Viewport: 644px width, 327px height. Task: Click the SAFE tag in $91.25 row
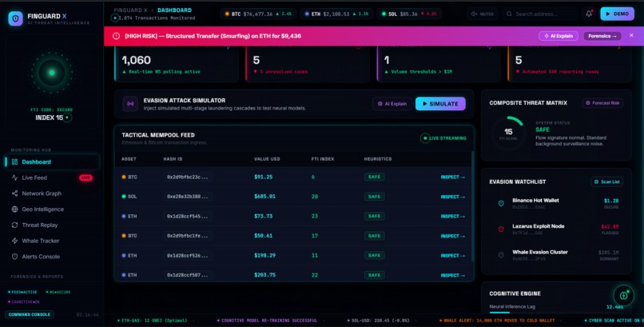(x=374, y=177)
